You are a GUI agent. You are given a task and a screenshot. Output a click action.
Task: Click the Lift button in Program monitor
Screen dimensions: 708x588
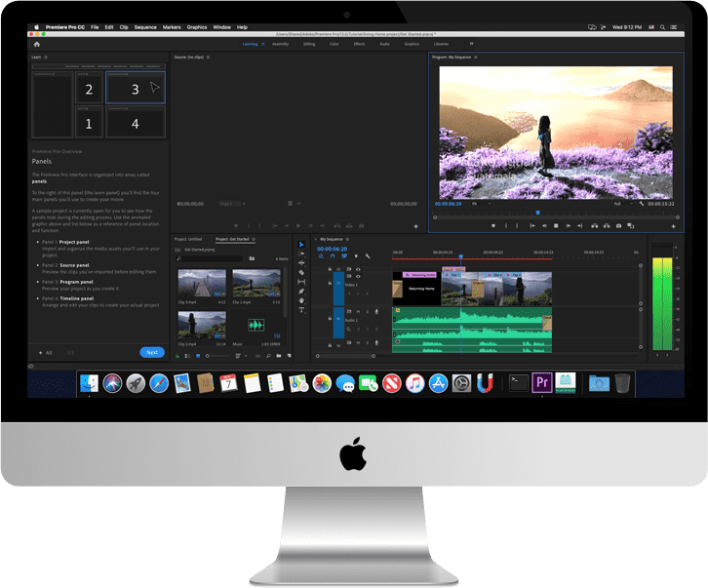click(595, 226)
